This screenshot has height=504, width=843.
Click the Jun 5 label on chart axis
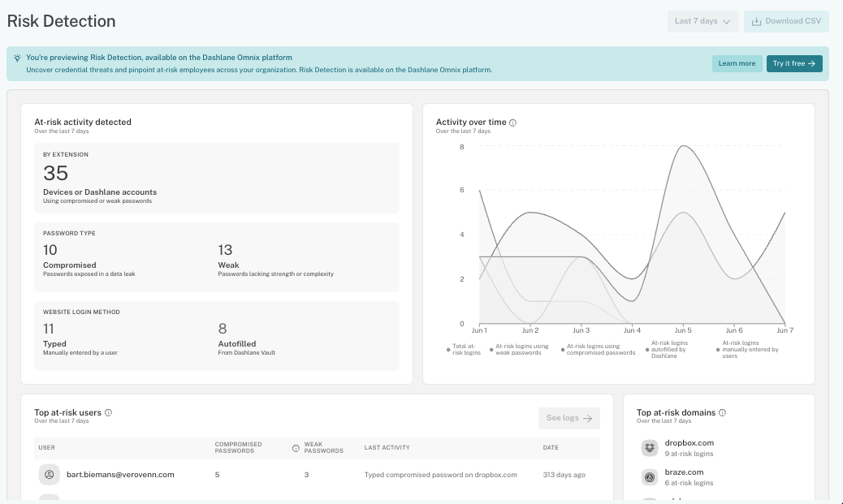click(x=683, y=330)
